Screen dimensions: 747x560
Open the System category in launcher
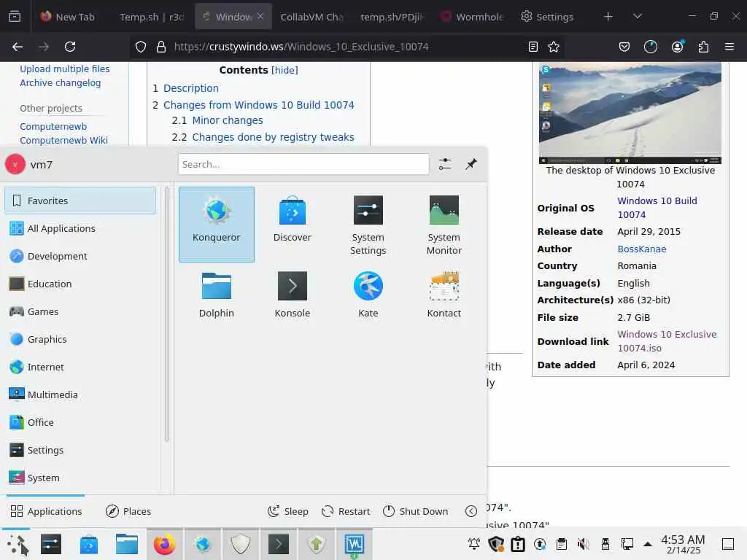80,478
